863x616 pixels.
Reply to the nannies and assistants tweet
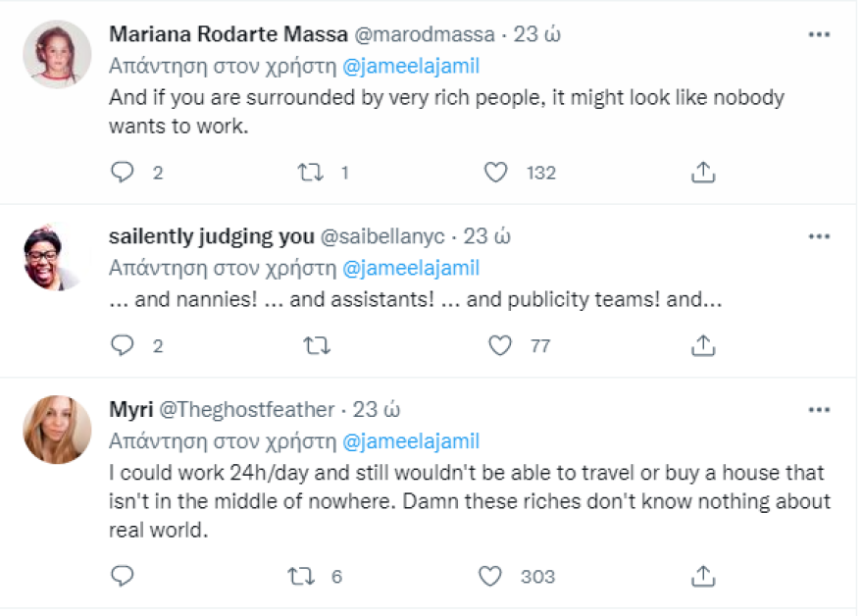click(x=123, y=345)
